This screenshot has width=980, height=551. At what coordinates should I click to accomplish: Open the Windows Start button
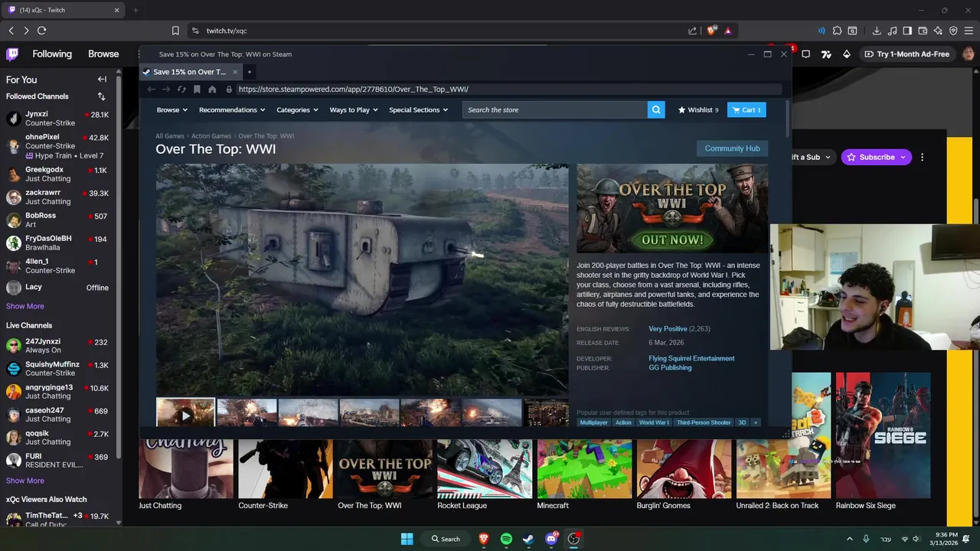[x=407, y=539]
